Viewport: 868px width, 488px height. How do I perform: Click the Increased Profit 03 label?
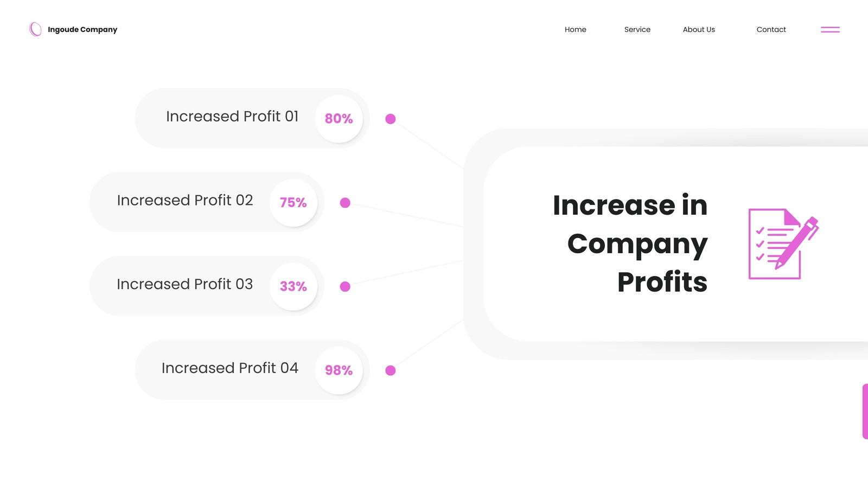185,284
